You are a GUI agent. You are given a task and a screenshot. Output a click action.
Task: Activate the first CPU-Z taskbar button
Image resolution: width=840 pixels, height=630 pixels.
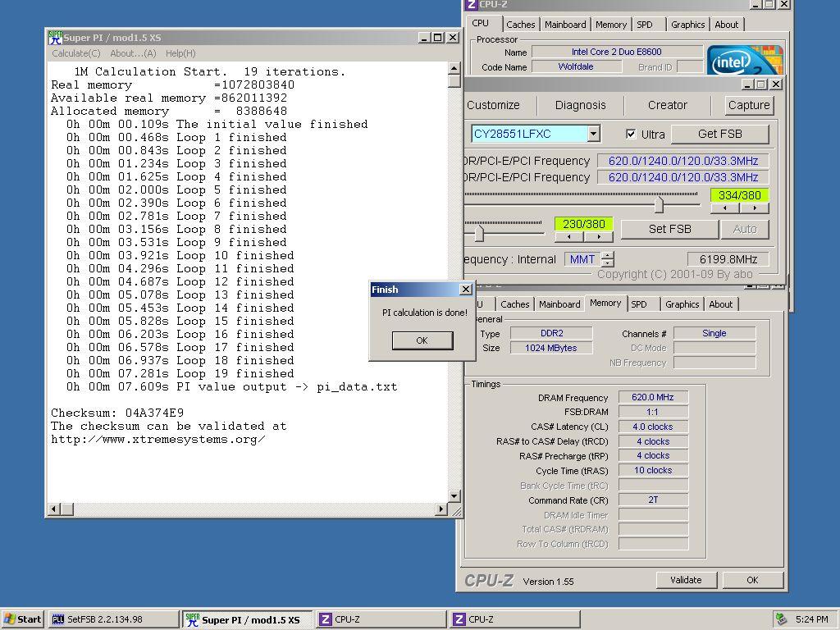381,619
